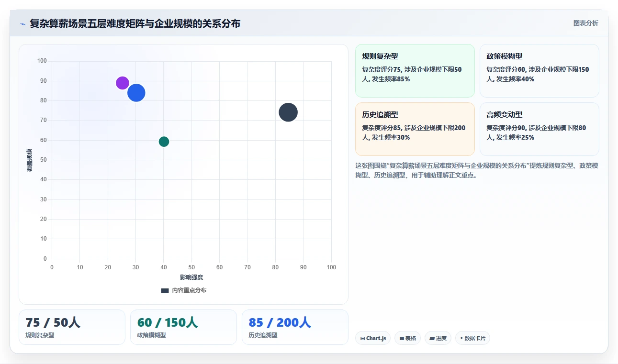This screenshot has height=364, width=618.
Task: Click the 表格 tag
Action: coord(407,338)
